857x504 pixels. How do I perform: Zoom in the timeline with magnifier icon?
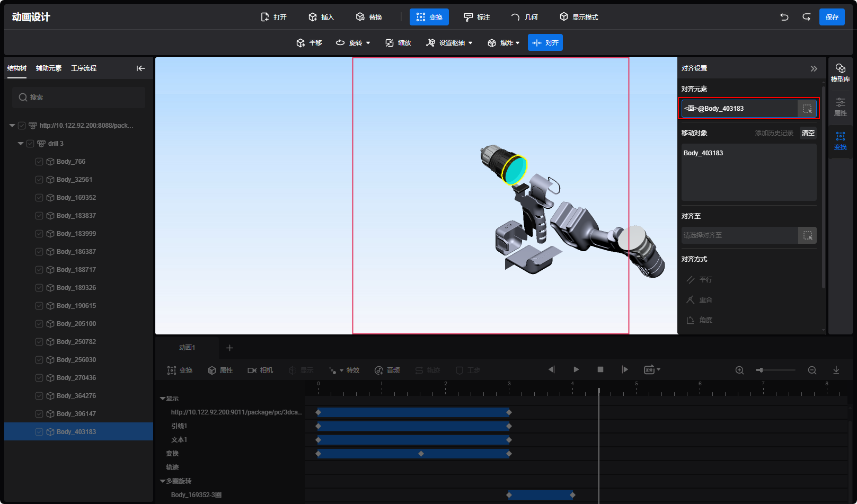point(739,370)
